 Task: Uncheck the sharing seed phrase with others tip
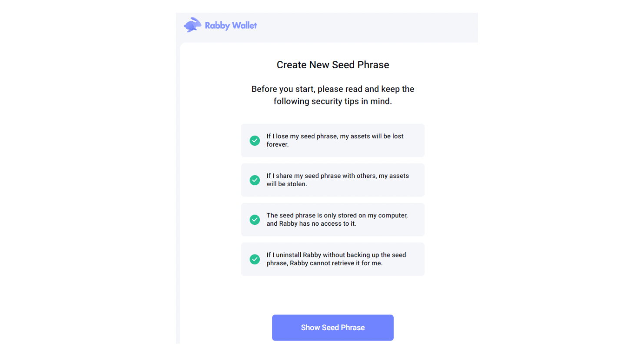(255, 180)
